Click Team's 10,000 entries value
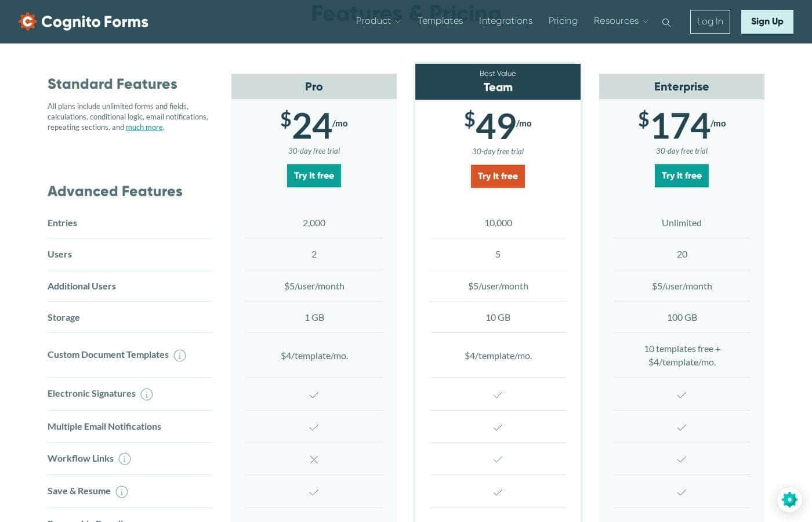The width and height of the screenshot is (812, 522). click(498, 223)
